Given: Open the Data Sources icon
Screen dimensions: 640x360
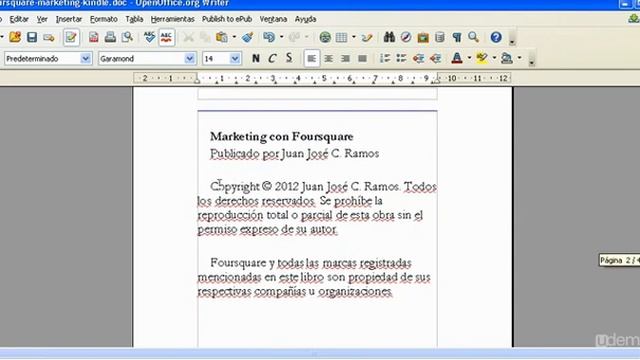Looking at the screenshot, I should point(440,37).
